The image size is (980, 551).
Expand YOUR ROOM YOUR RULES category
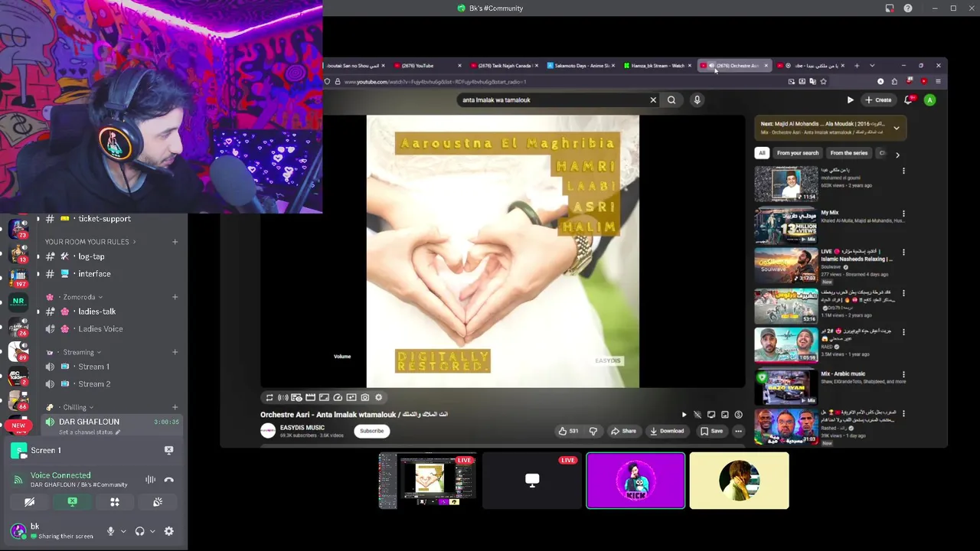pos(90,242)
